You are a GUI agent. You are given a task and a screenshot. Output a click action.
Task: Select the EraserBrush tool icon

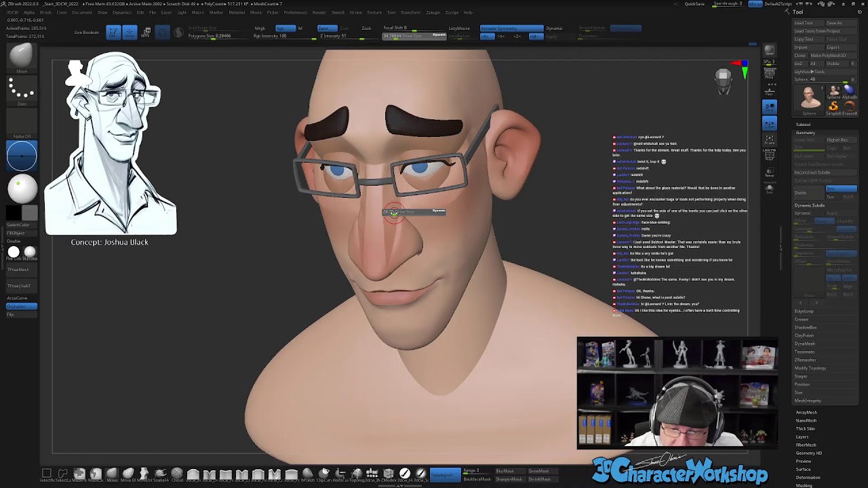coord(850,107)
